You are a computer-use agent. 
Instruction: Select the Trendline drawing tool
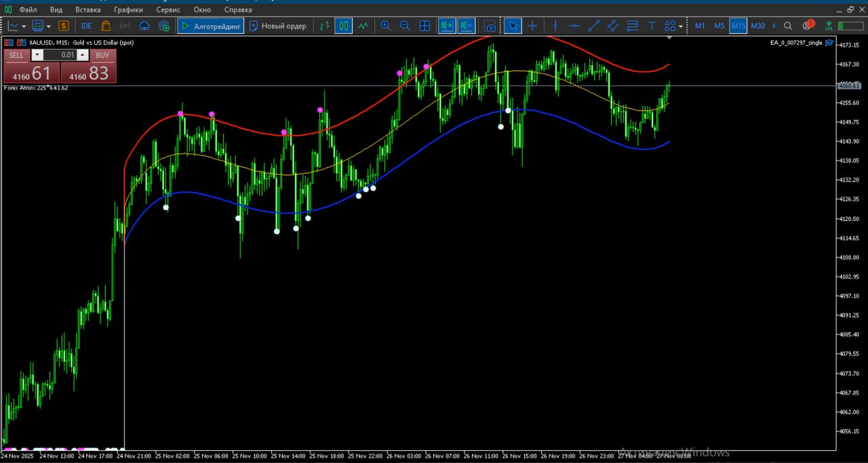pyautogui.click(x=593, y=26)
